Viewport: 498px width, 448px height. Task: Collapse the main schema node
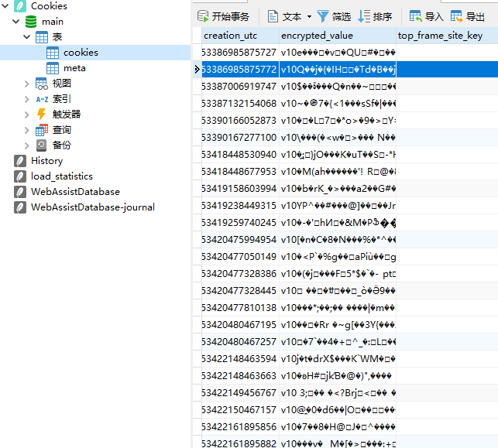16,21
